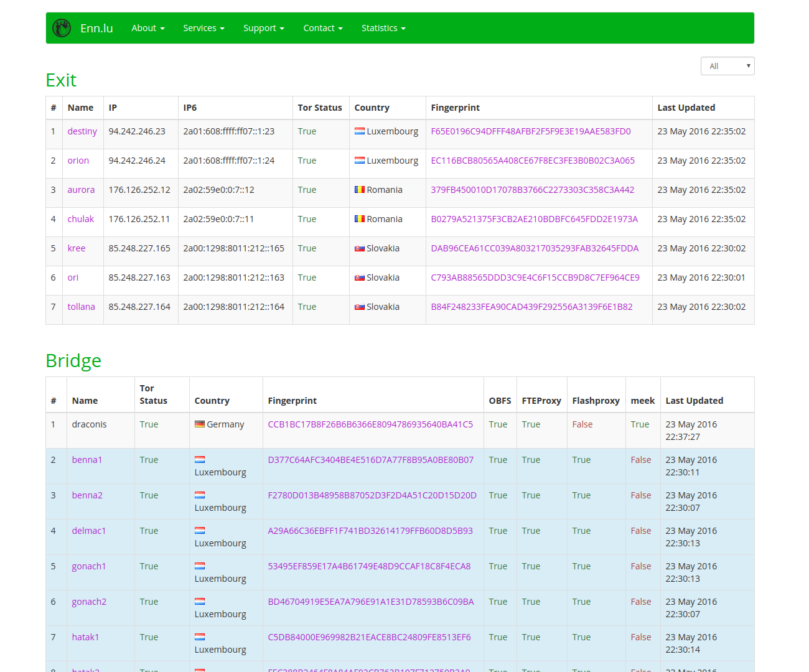Open the destiny exit node link
The height and width of the screenshot is (672, 809).
pyautogui.click(x=82, y=131)
